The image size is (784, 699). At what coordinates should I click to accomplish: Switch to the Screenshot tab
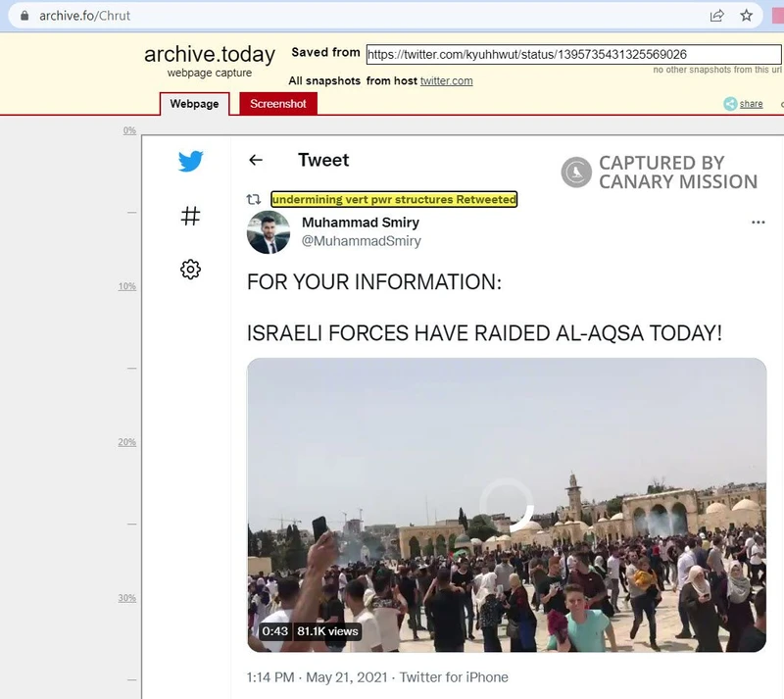[x=278, y=104]
